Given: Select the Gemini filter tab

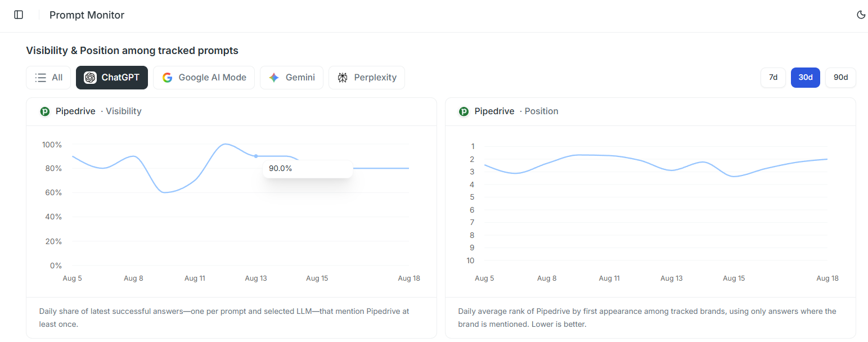Looking at the screenshot, I should point(291,78).
